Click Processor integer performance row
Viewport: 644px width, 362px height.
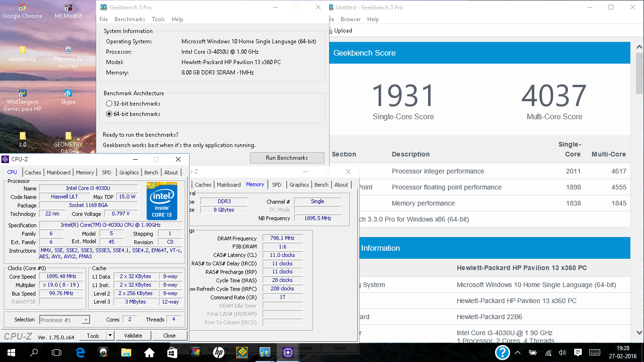tap(479, 171)
